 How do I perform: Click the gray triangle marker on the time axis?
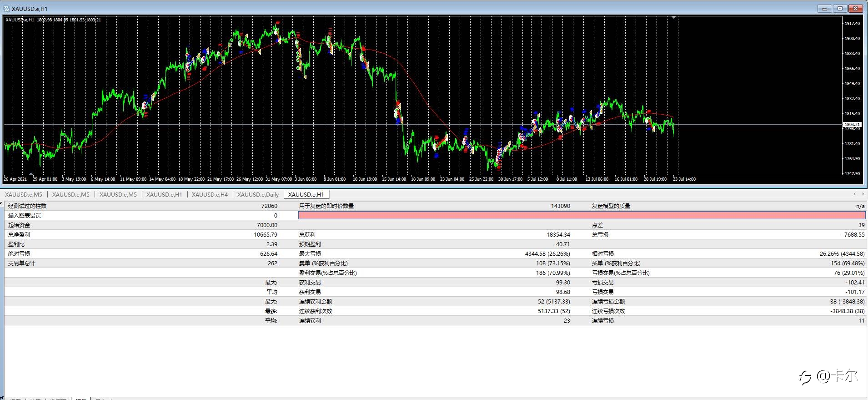[31, 174]
